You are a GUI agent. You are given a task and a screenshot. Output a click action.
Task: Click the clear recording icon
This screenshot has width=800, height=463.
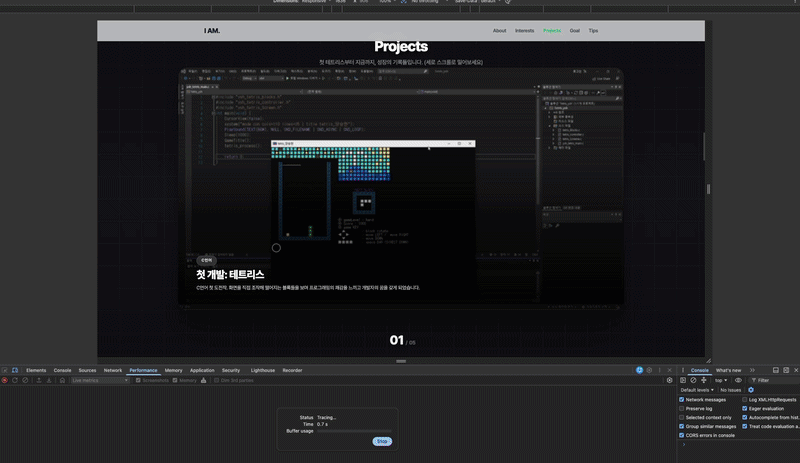[25, 380]
